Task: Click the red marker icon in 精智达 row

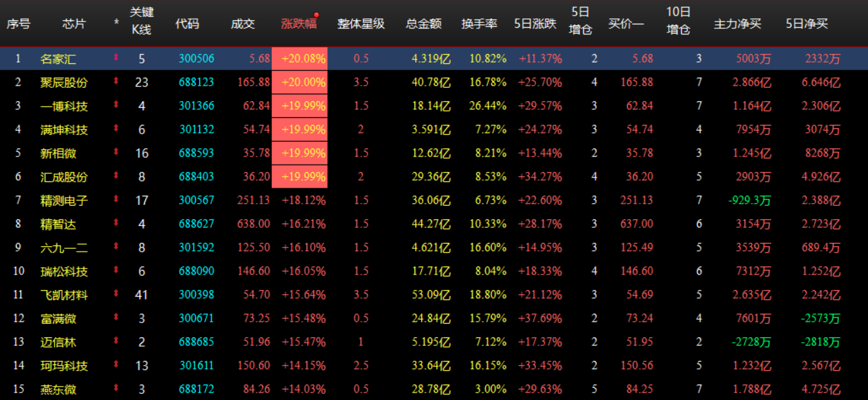Action: click(x=116, y=223)
